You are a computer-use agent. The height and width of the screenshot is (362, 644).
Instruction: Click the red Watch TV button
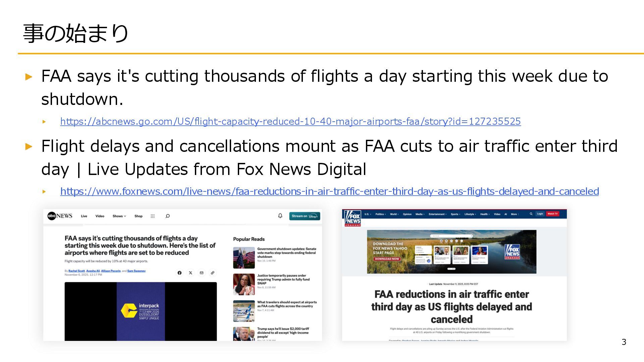[x=552, y=214]
